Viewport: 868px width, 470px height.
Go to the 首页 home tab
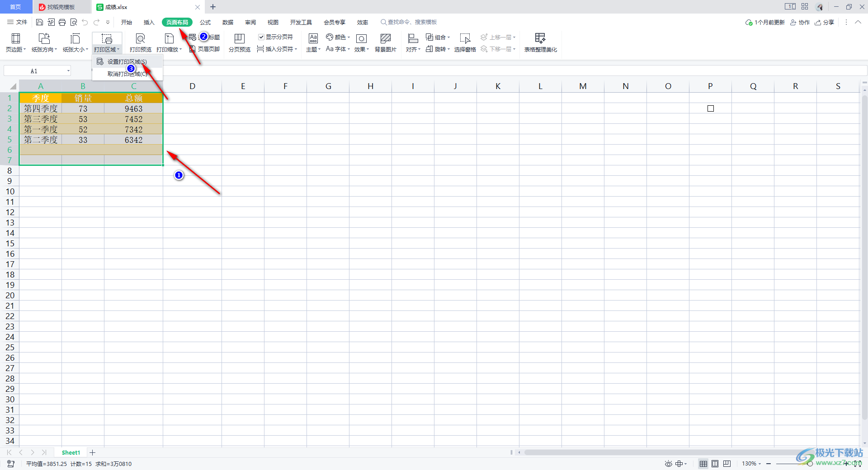[16, 7]
